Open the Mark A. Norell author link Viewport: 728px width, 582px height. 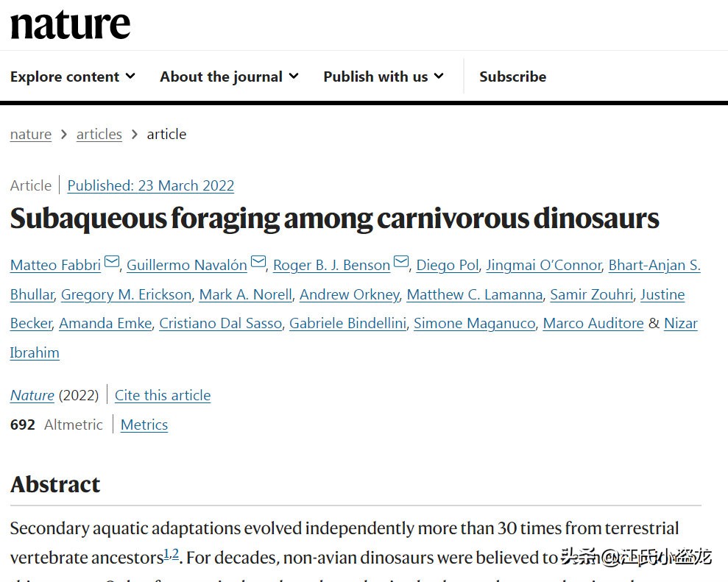(x=246, y=294)
